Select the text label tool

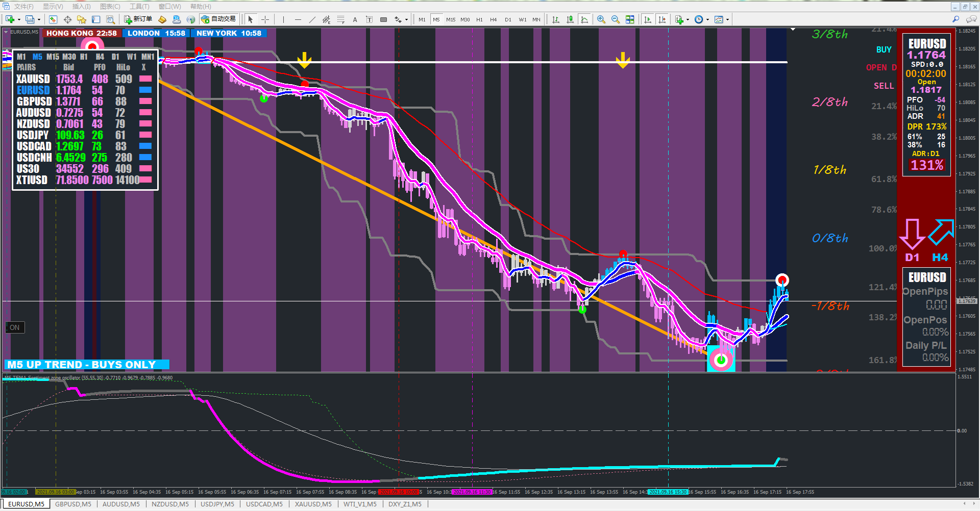click(x=355, y=19)
